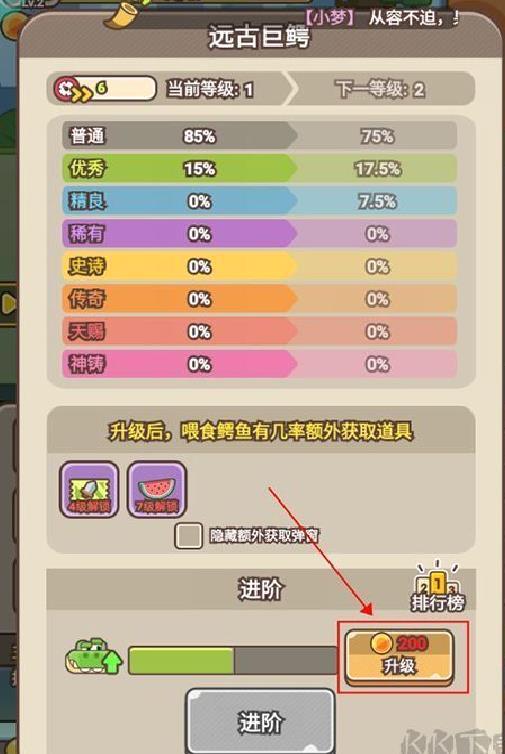Click the gray 进阶 button at bottom
The image size is (505, 754).
260,721
